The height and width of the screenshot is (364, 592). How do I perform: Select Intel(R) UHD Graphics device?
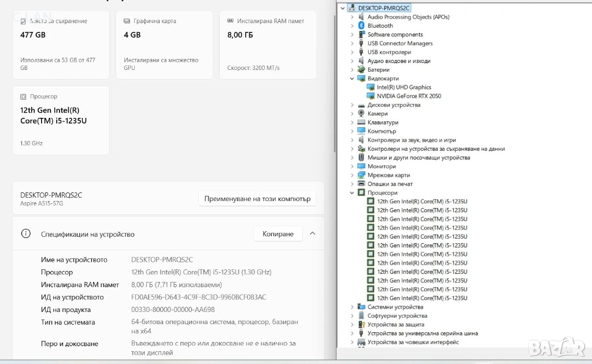click(x=404, y=87)
